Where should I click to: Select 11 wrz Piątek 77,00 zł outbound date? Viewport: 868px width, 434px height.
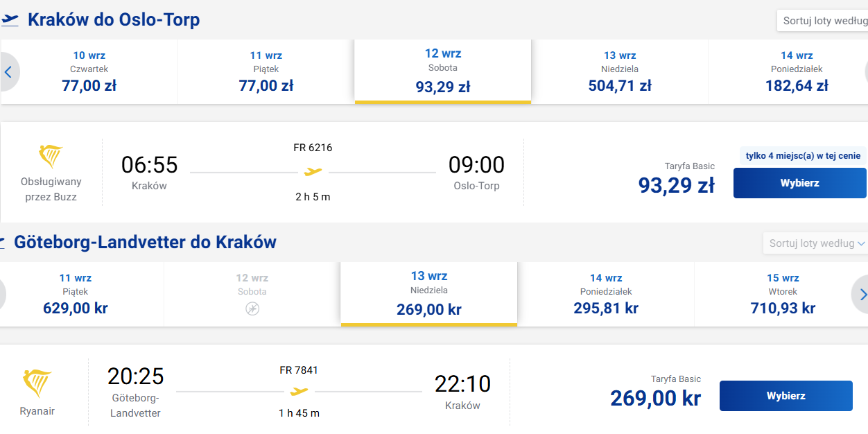point(266,71)
